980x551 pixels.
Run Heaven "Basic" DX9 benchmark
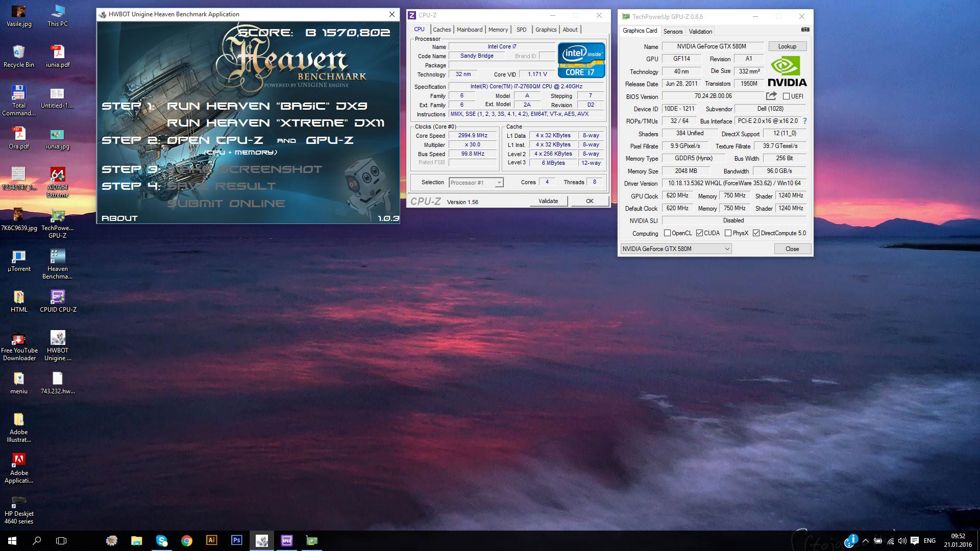tap(267, 106)
